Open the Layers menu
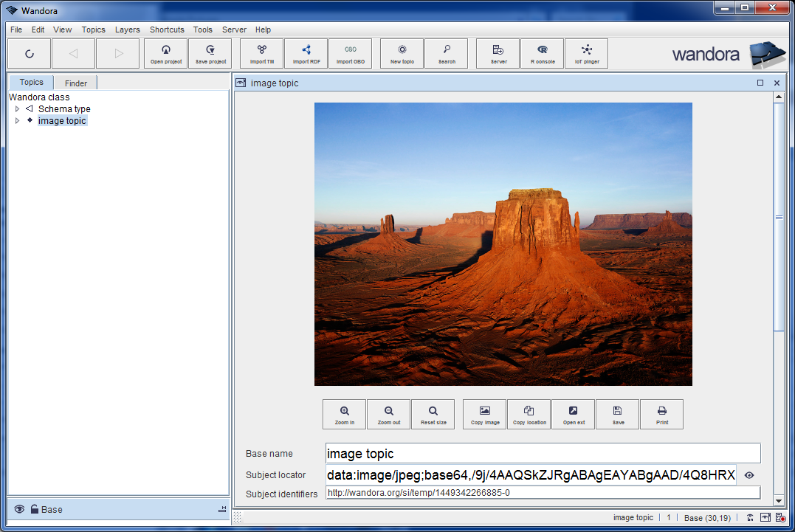This screenshot has width=795, height=532. point(127,30)
